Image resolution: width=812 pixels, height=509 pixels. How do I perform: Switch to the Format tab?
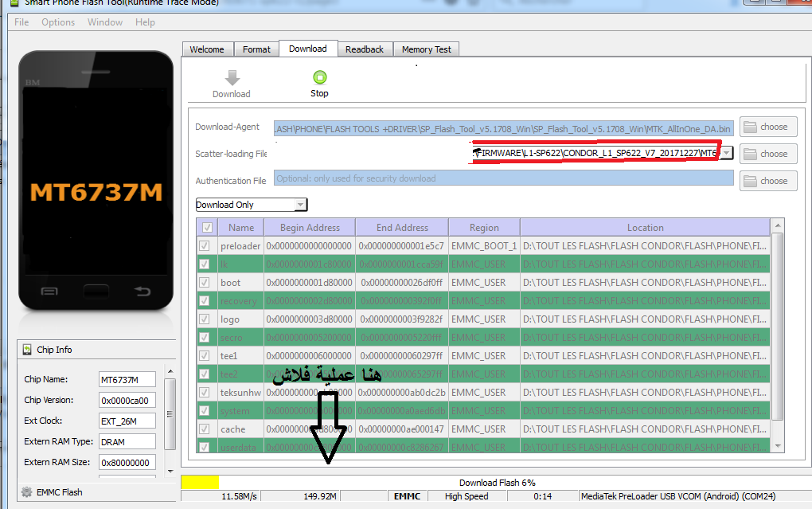click(x=256, y=49)
